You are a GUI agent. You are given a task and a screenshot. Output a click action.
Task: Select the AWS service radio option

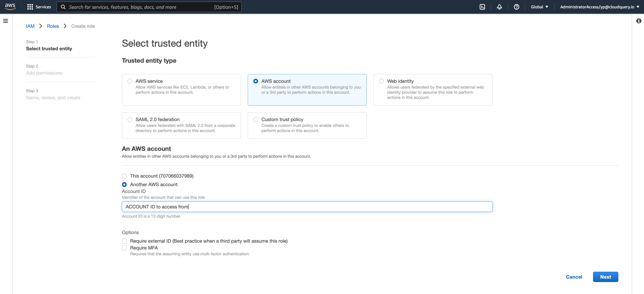tap(130, 81)
